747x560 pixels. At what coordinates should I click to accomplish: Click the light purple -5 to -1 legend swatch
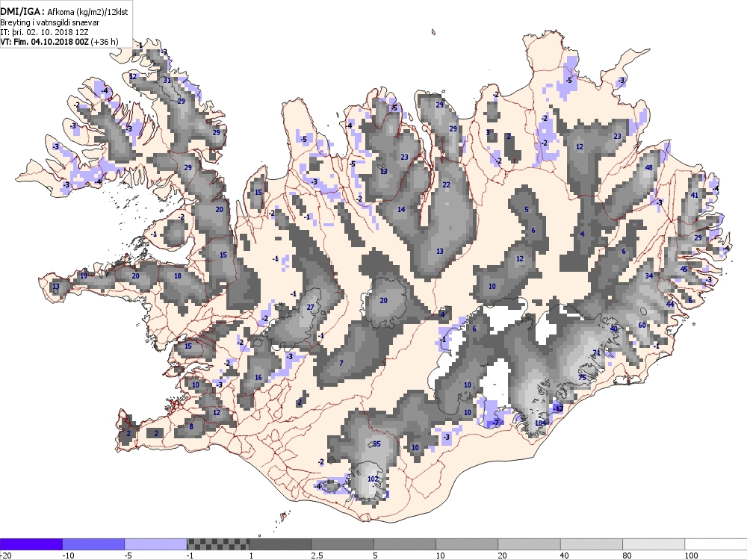coord(156,544)
